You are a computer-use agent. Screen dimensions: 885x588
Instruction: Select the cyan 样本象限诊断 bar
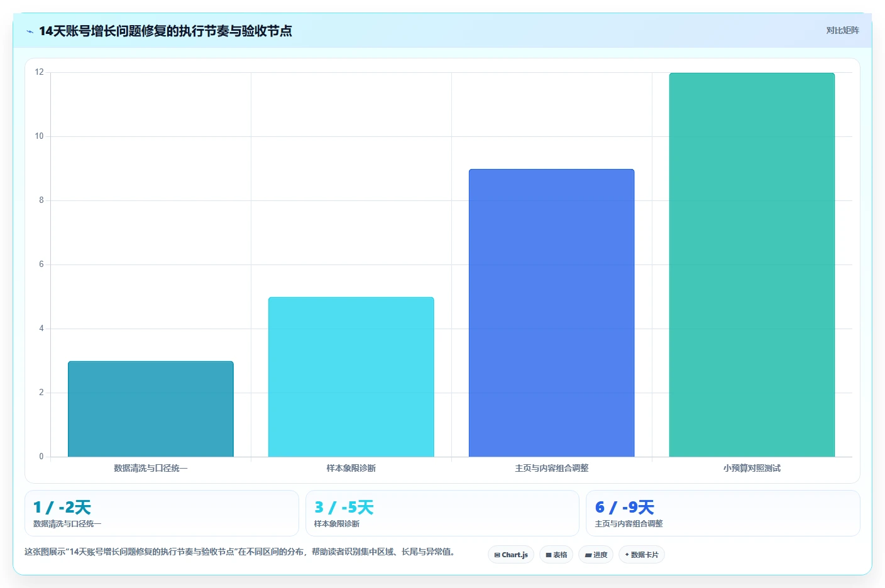click(351, 377)
